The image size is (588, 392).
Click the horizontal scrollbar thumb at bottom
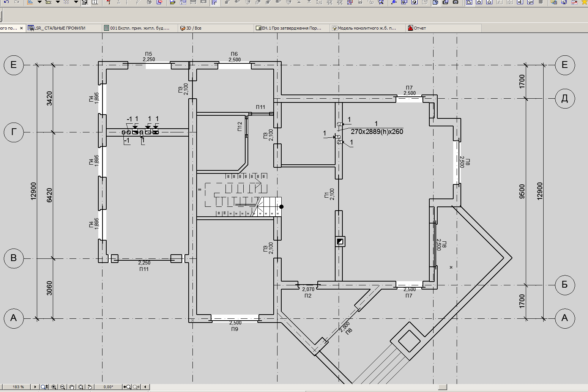tap(442, 387)
